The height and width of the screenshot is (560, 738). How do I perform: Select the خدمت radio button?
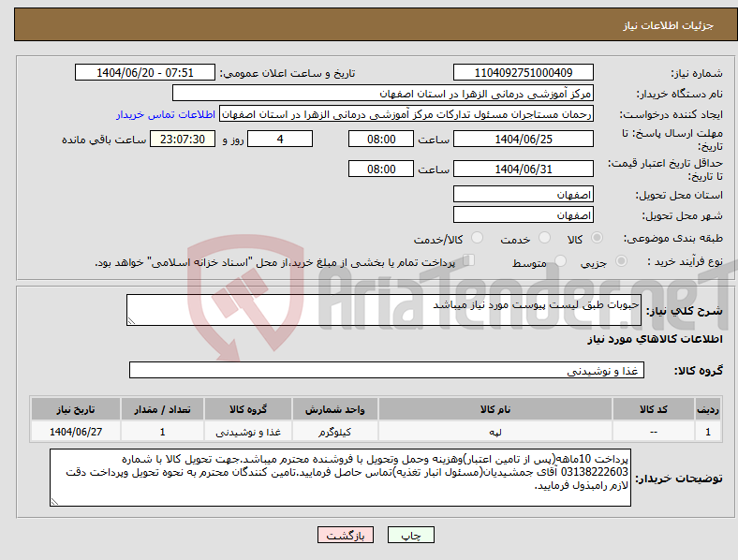[x=544, y=238]
